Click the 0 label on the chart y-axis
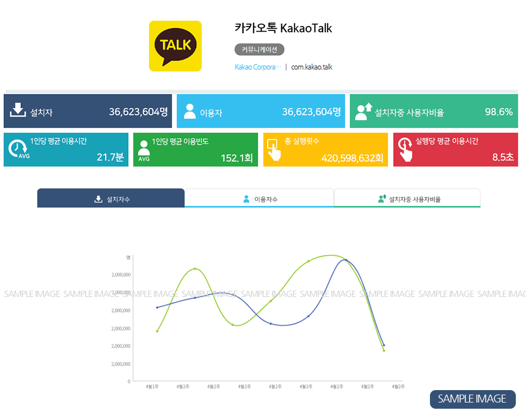 click(129, 382)
